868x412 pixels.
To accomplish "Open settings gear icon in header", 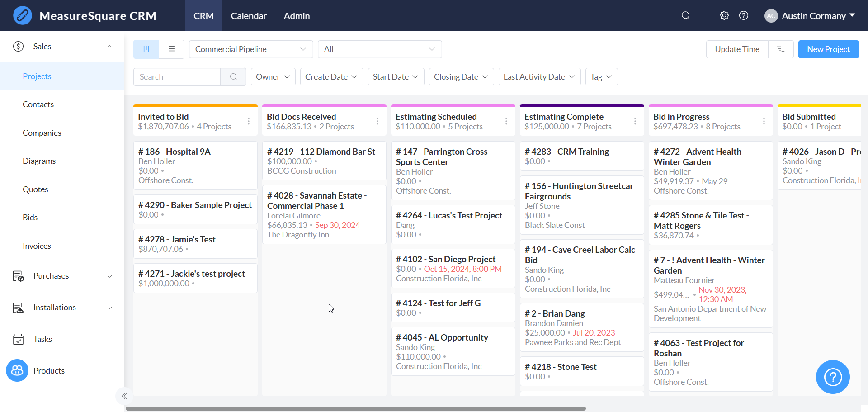I will [x=724, y=15].
